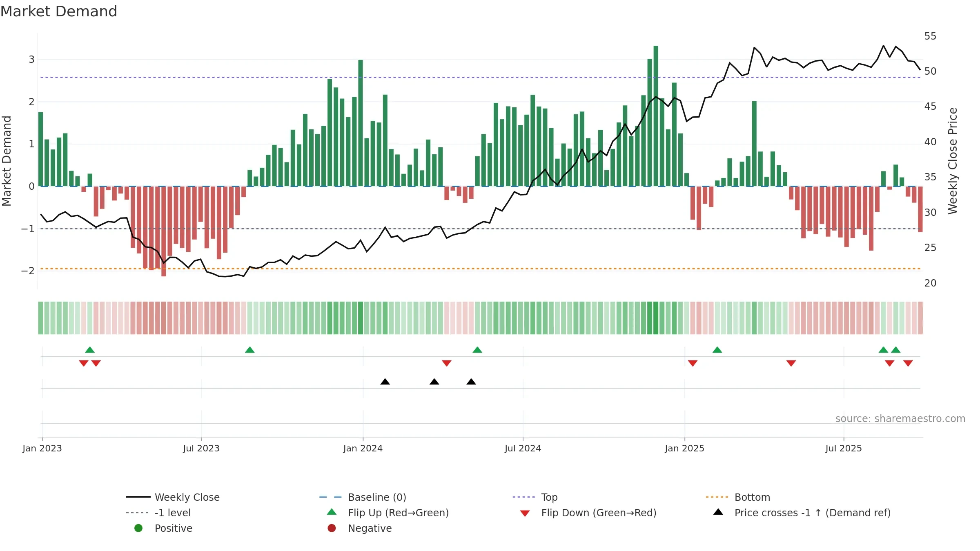Click the green Flip Up legend triangle
The width and height of the screenshot is (980, 551).
332,512
